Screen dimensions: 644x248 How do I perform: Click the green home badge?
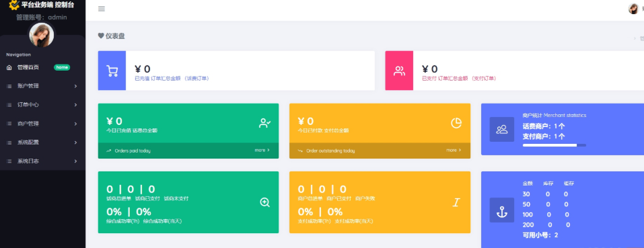pyautogui.click(x=62, y=67)
